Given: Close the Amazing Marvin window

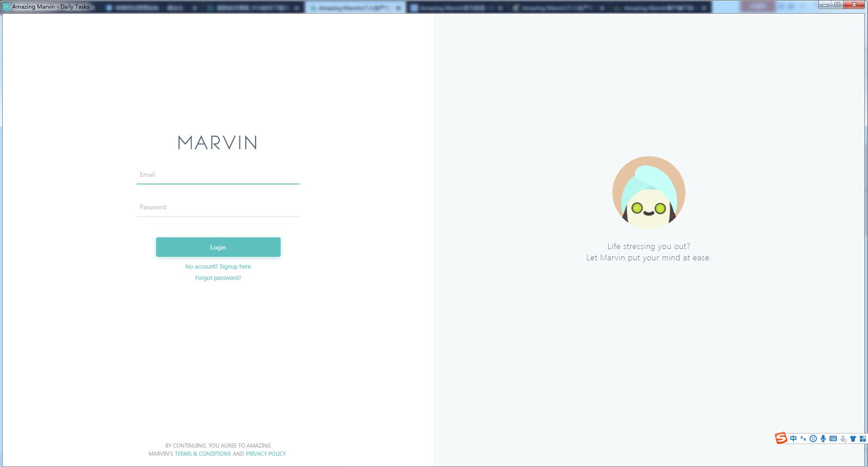Looking at the screenshot, I should (854, 5).
